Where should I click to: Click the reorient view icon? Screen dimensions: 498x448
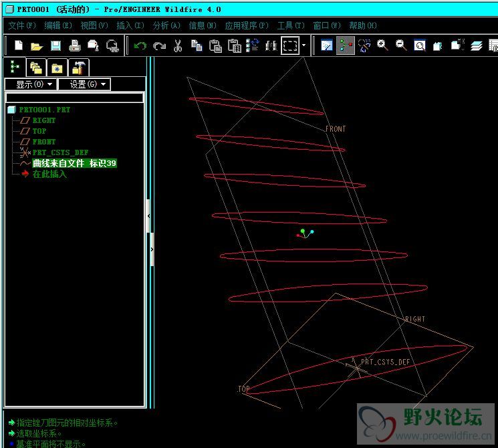pos(438,46)
